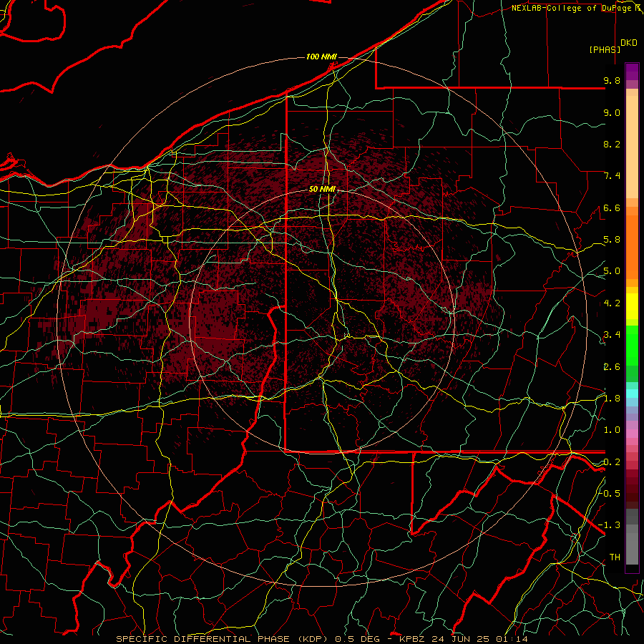The image size is (644, 644).
Task: Pick the orange segment of the color bar
Action: (632, 246)
